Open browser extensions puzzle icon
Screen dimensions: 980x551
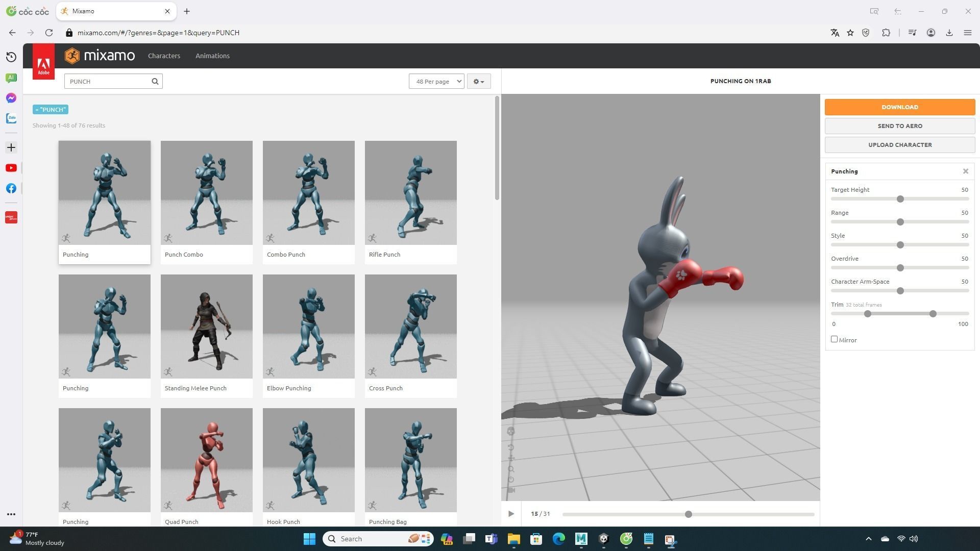[886, 33]
